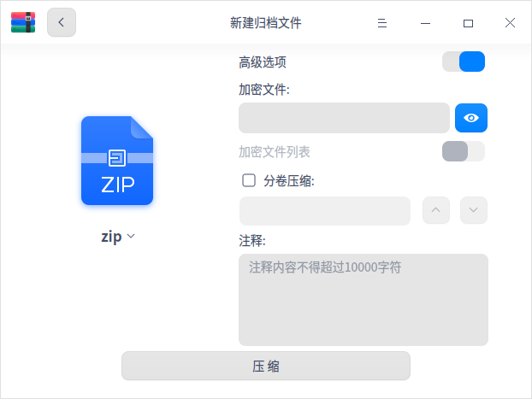Go back with the left-arrow button
This screenshot has height=399, width=532.
coord(62,22)
